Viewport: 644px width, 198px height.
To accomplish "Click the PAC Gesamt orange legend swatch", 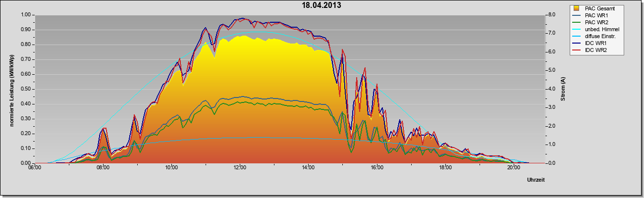I will click(x=576, y=8).
